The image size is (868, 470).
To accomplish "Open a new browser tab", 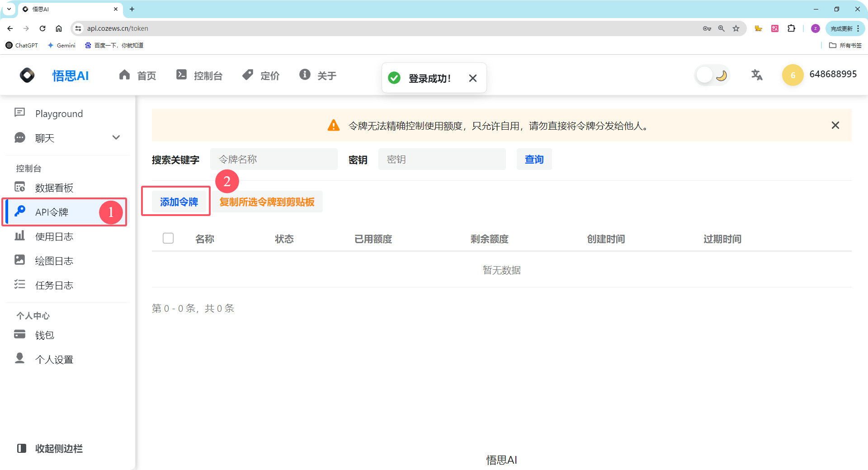I will point(132,9).
